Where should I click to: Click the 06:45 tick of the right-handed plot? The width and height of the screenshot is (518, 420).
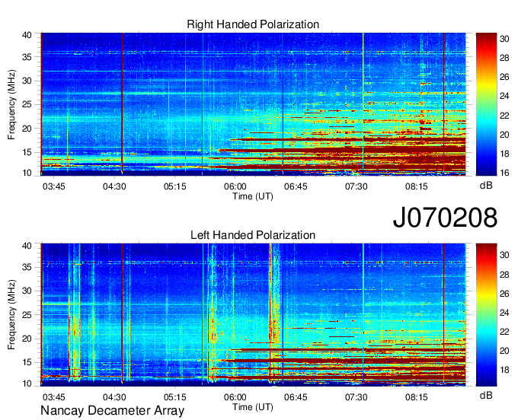point(296,186)
